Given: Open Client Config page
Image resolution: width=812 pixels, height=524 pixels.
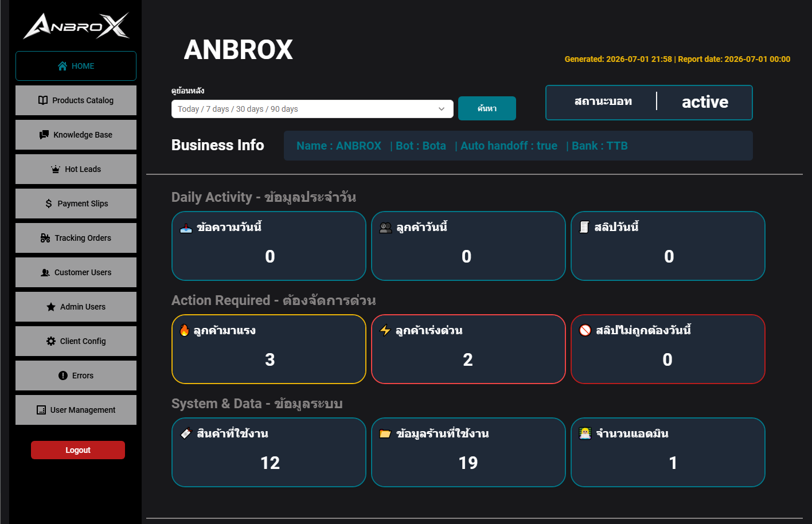Looking at the screenshot, I should point(76,341).
